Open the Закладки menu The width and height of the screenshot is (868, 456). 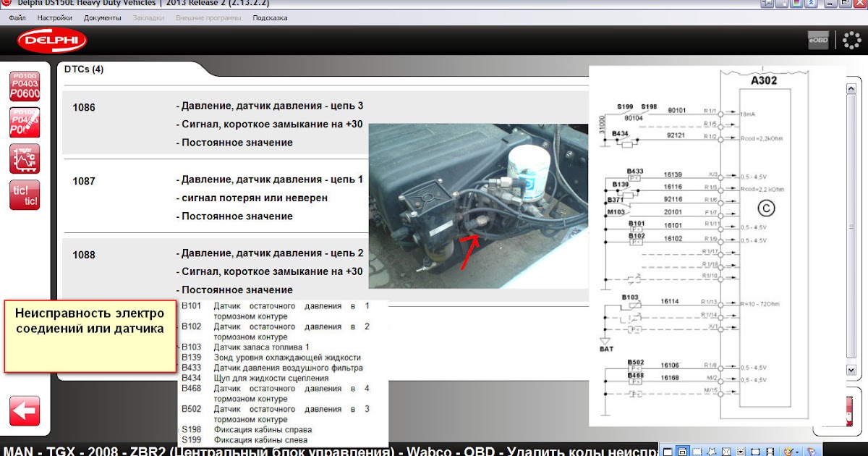click(148, 17)
